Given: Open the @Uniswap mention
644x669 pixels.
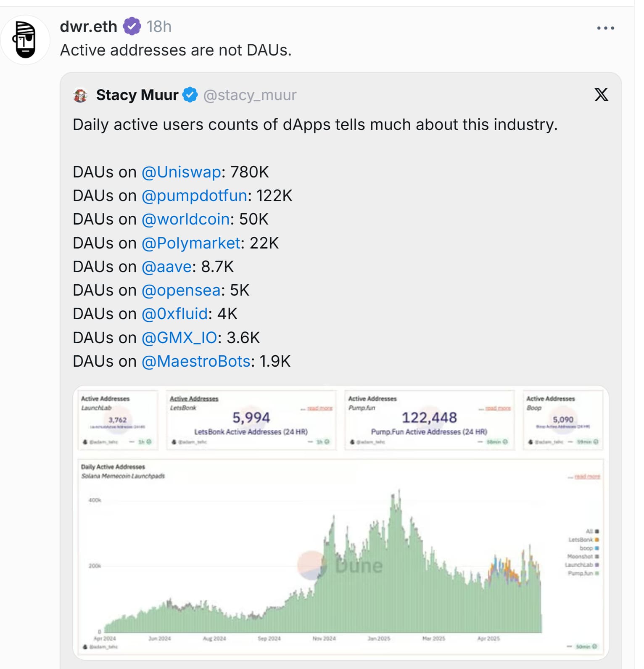Looking at the screenshot, I should coord(181,172).
